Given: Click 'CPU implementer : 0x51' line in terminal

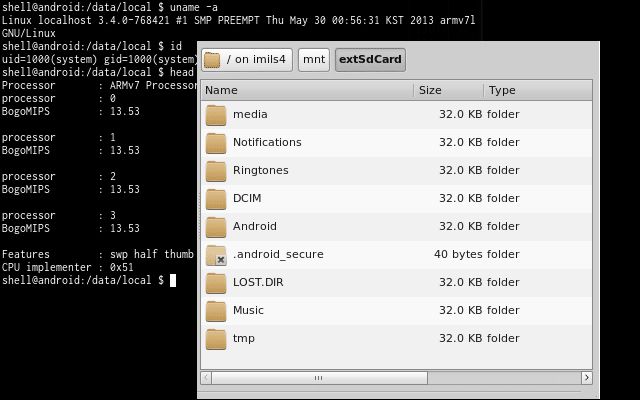Looking at the screenshot, I should pos(68,268).
